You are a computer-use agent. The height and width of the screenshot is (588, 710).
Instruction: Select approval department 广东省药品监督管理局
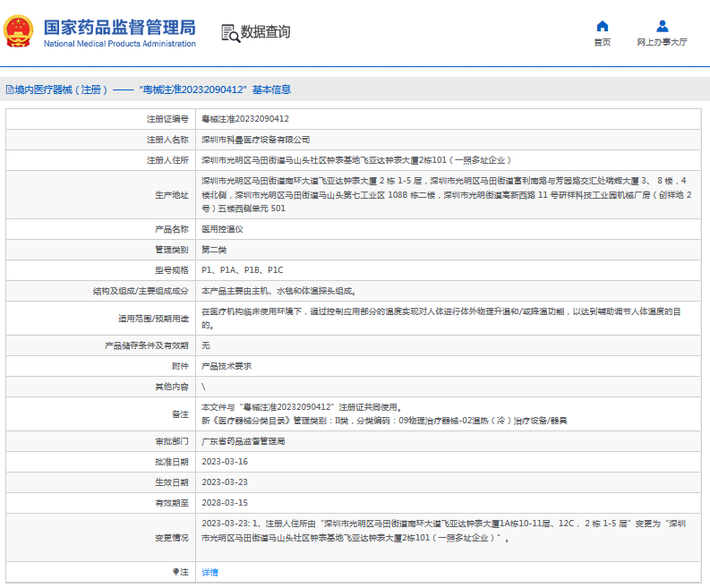[x=244, y=441]
